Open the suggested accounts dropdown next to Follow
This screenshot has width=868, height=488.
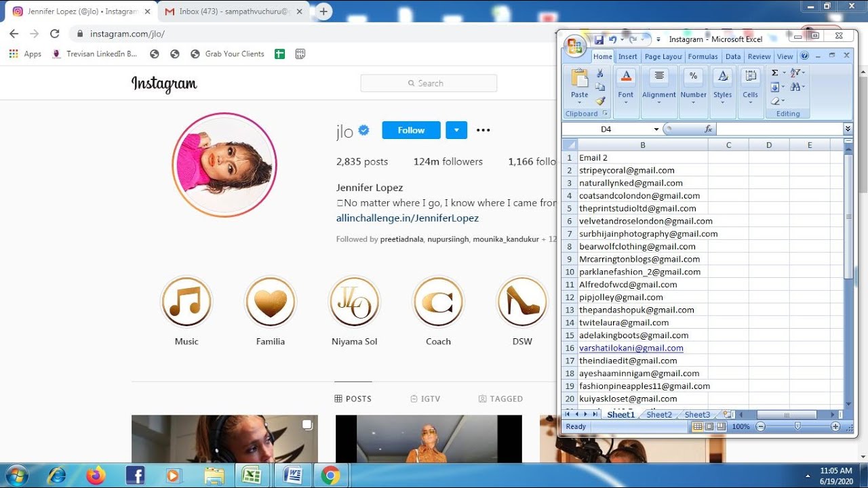click(x=456, y=130)
